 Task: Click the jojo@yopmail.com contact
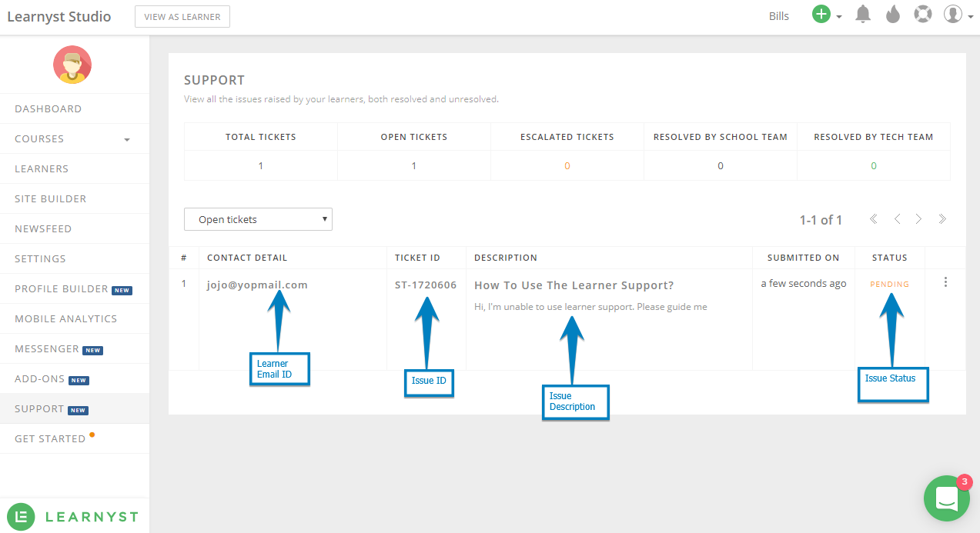(257, 285)
